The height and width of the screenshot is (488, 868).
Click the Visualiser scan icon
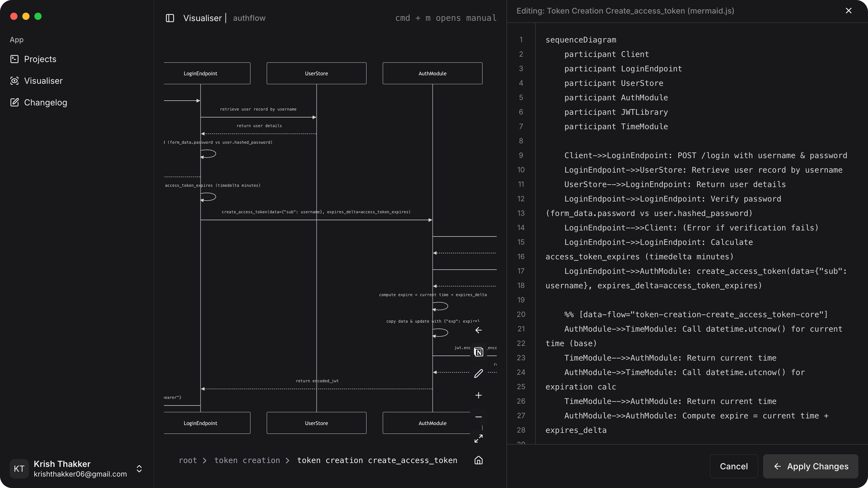[14, 81]
